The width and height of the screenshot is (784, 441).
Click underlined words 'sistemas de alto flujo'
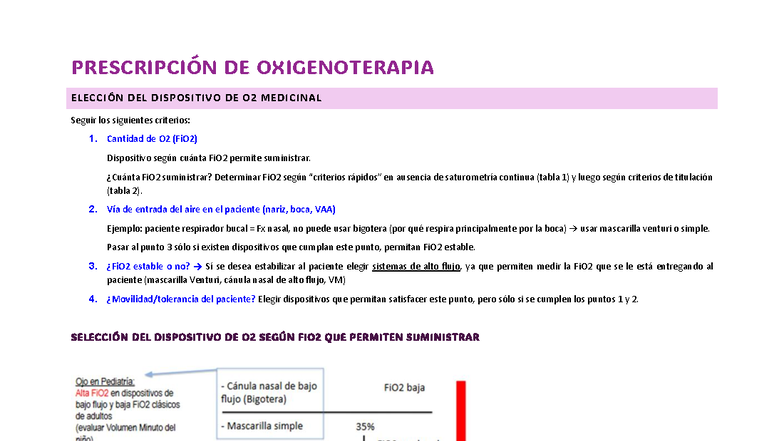(416, 266)
